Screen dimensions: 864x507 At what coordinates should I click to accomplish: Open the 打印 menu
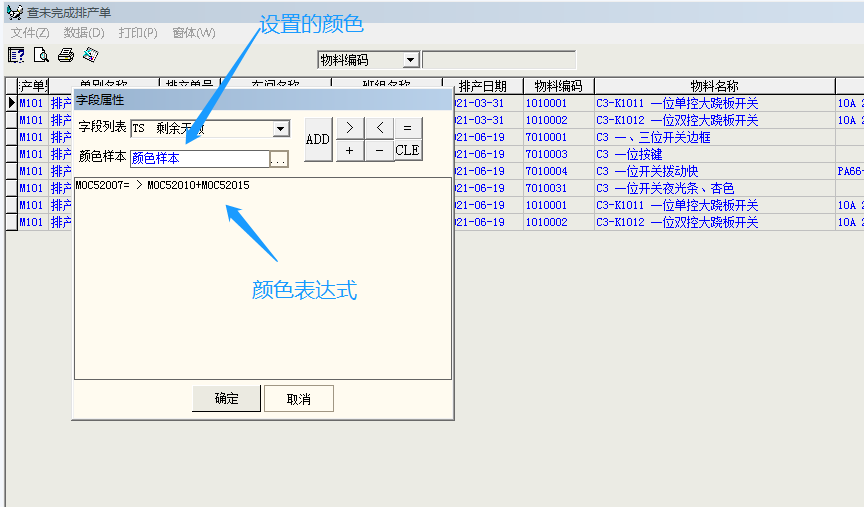pos(138,32)
